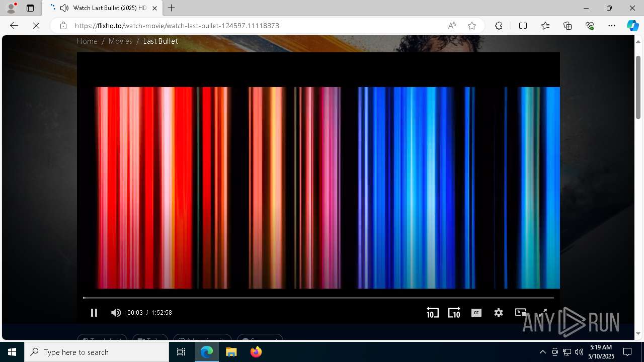644x362 pixels.
Task: Open network status tray icon
Action: pyautogui.click(x=567, y=352)
